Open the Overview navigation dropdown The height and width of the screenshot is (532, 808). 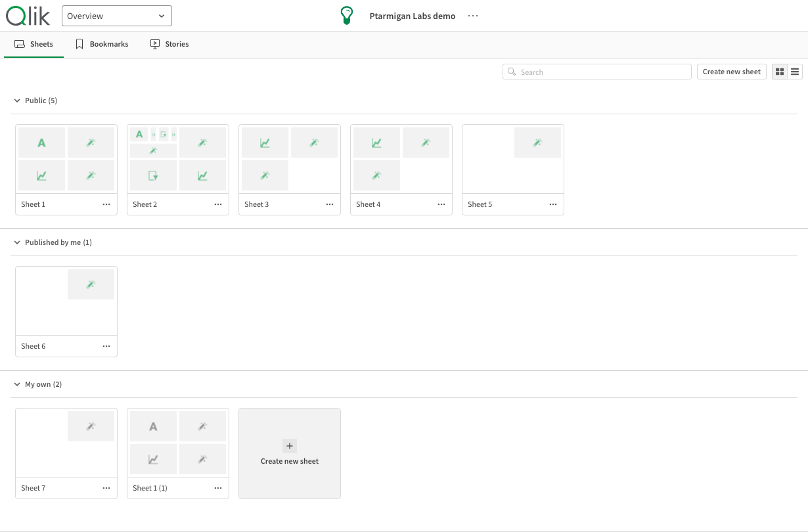coord(117,16)
